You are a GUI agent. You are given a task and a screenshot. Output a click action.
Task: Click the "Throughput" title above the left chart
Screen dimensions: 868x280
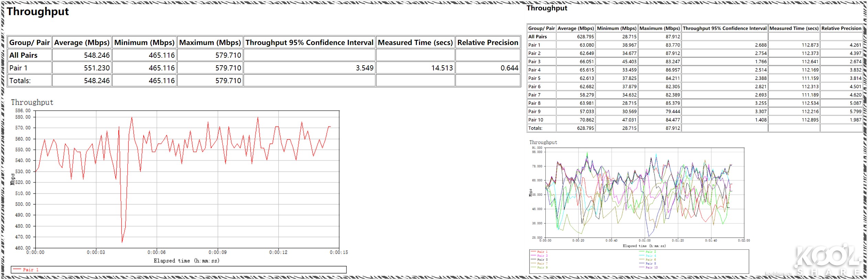point(32,102)
